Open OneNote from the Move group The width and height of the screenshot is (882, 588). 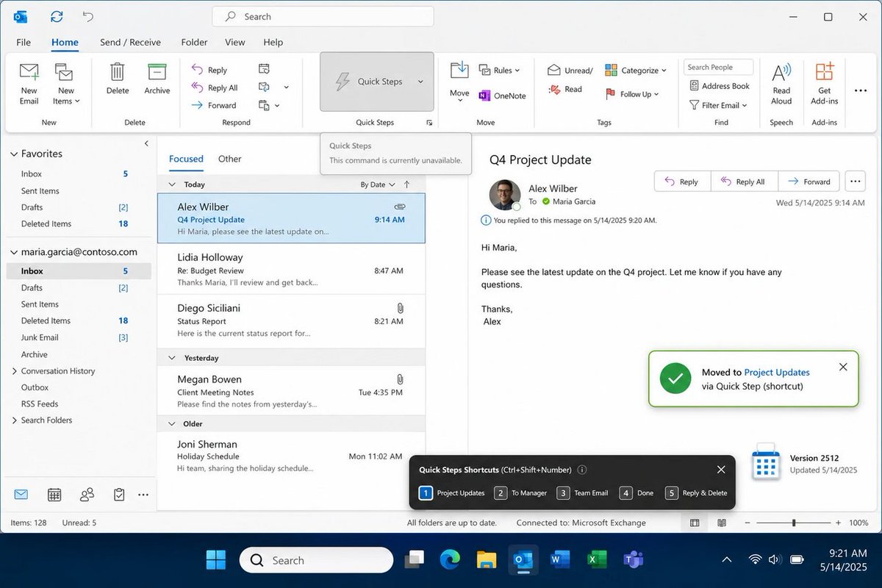(x=502, y=96)
